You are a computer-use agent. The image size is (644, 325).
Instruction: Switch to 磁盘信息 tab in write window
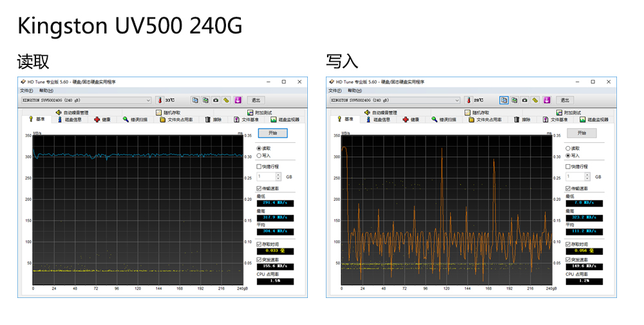point(378,120)
